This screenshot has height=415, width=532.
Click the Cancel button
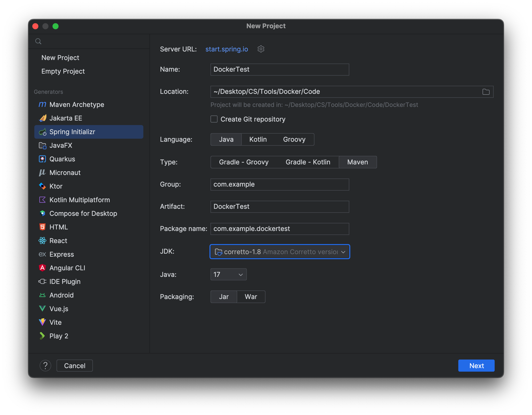click(x=75, y=366)
